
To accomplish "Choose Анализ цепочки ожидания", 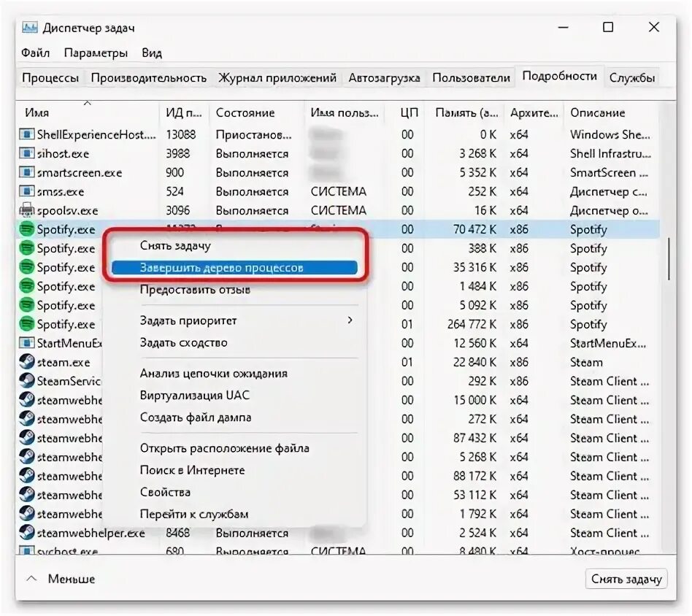I will point(235,373).
